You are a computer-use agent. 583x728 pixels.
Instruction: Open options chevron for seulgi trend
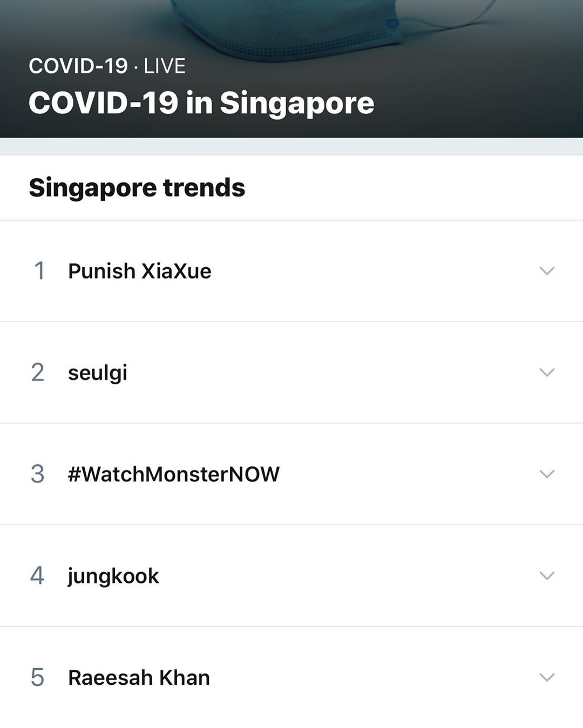pos(547,372)
